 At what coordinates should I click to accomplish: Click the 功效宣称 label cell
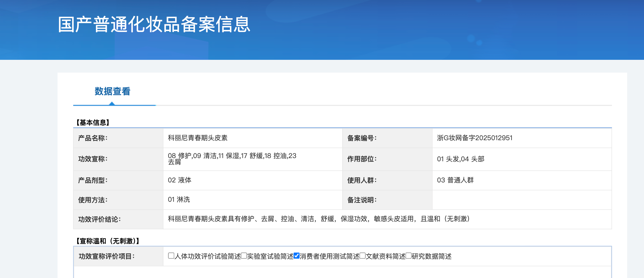pos(118,159)
